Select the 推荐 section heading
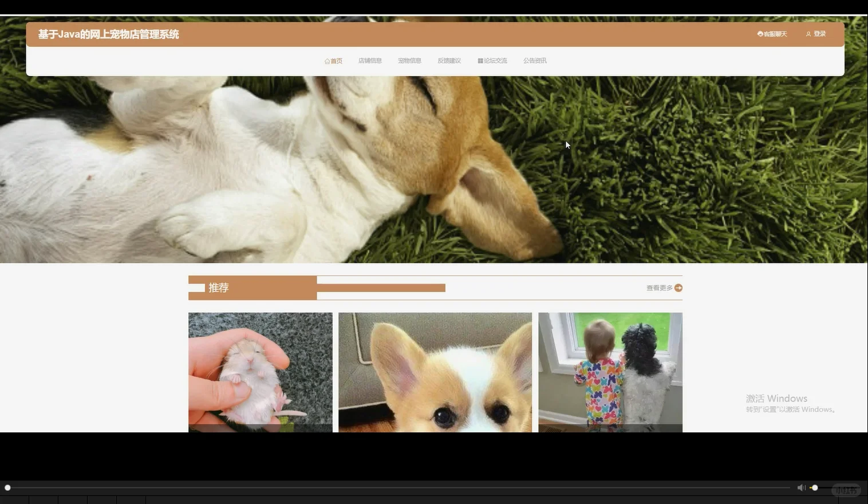This screenshot has height=504, width=868. (219, 288)
